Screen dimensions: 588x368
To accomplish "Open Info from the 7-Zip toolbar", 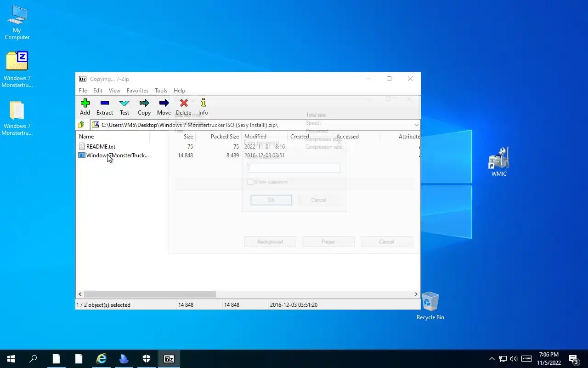I will pyautogui.click(x=203, y=107).
